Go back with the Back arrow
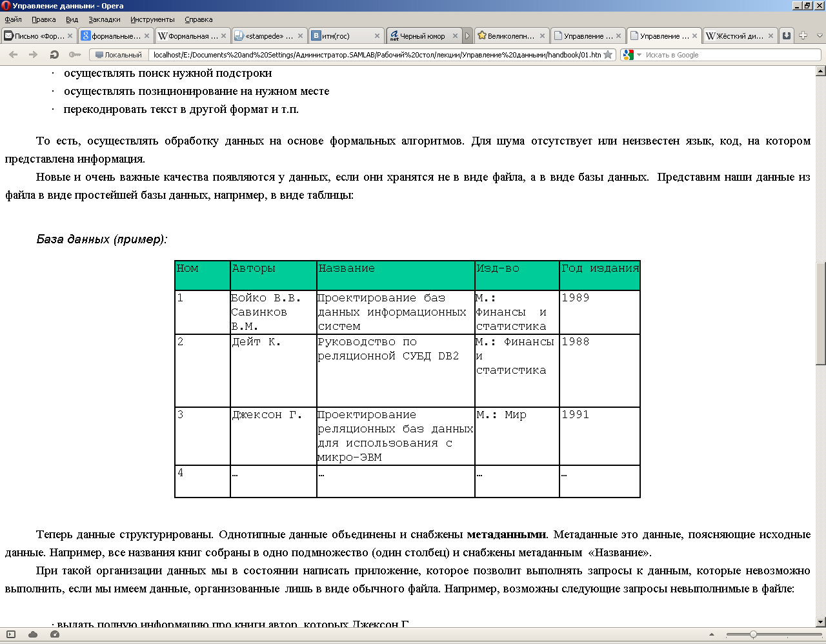 click(x=14, y=55)
